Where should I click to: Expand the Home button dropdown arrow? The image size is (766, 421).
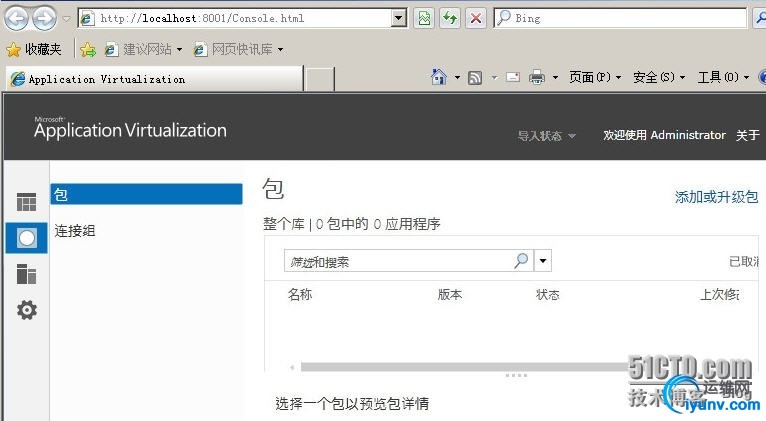tap(457, 77)
